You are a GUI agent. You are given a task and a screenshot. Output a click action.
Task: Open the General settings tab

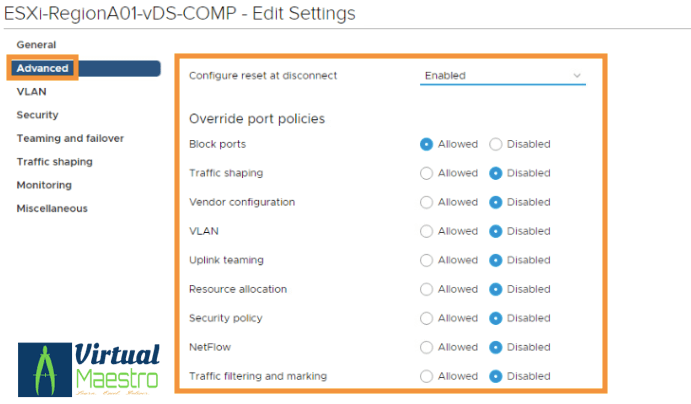pyautogui.click(x=36, y=45)
